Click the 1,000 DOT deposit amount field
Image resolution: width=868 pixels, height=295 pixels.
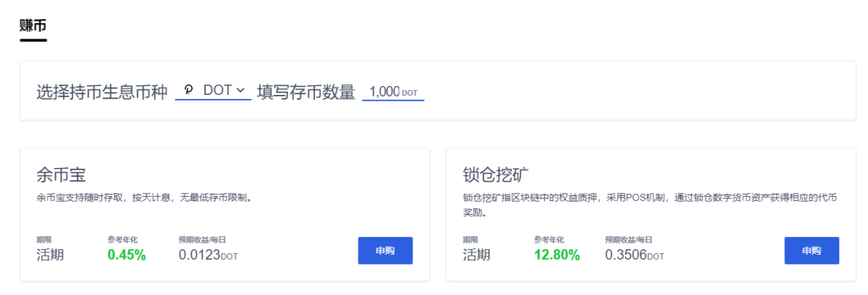(393, 92)
